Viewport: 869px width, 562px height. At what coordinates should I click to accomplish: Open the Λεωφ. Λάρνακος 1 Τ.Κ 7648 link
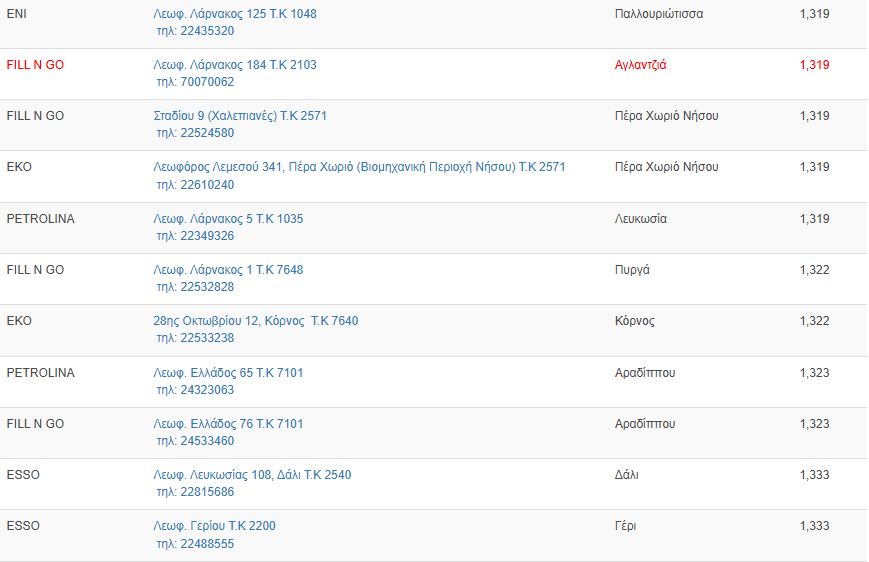pyautogui.click(x=228, y=270)
